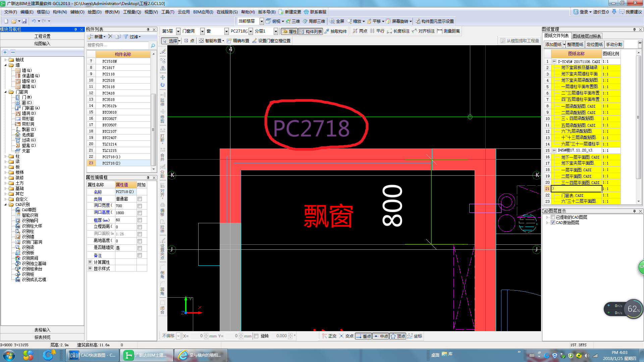Check the 已提取的CAD图层 checkbox
Screen dimensions: 644x362
click(x=553, y=217)
